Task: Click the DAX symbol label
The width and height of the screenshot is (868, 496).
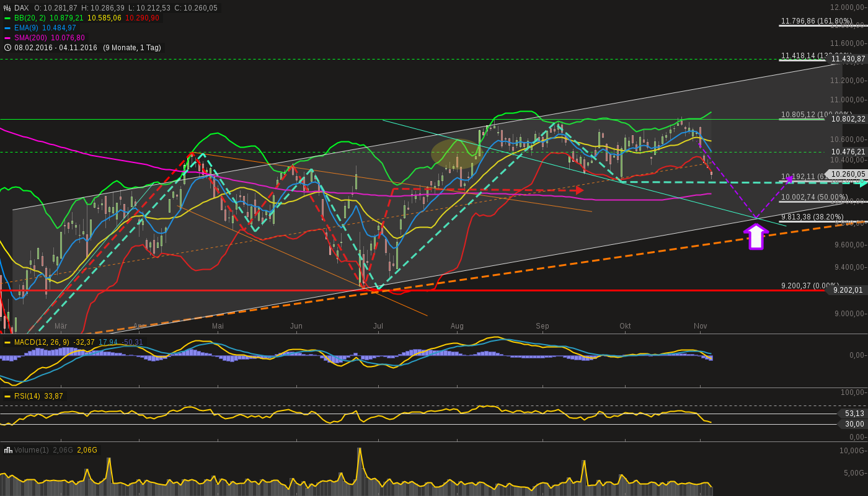Action: [22, 8]
